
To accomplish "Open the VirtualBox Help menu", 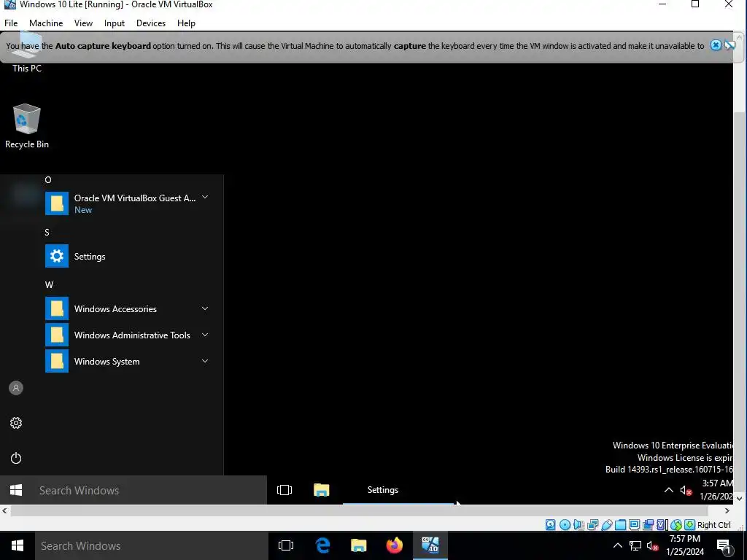I will (x=186, y=23).
